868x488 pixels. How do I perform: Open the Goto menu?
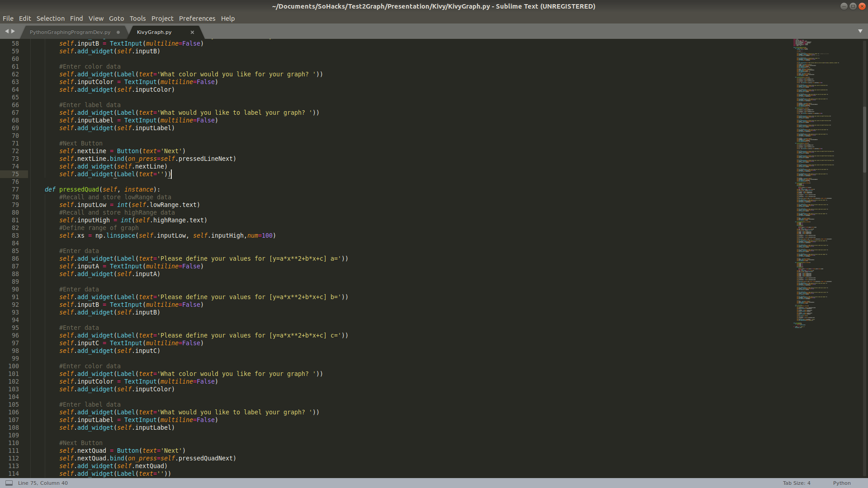pos(116,19)
